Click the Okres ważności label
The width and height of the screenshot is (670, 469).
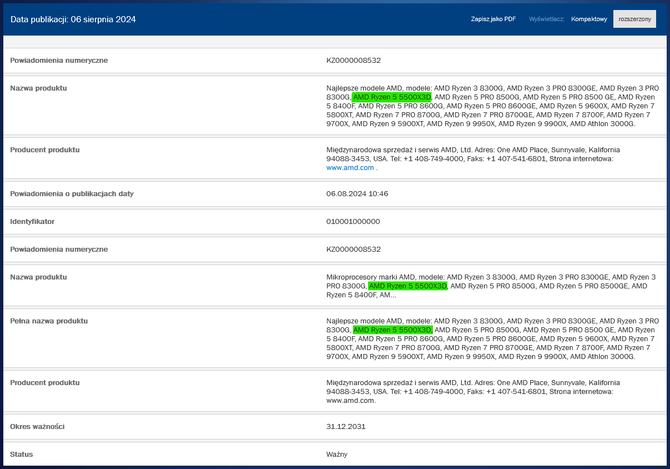(x=37, y=426)
